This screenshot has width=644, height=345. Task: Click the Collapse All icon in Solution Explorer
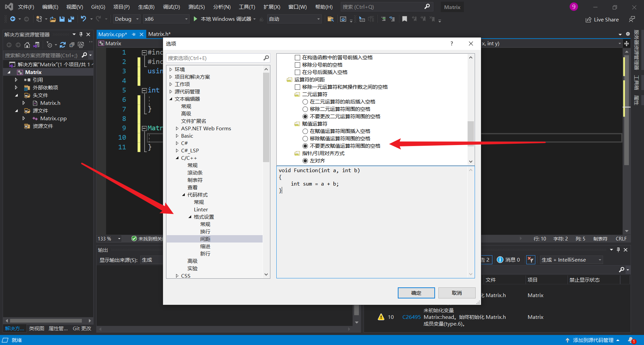pyautogui.click(x=72, y=45)
